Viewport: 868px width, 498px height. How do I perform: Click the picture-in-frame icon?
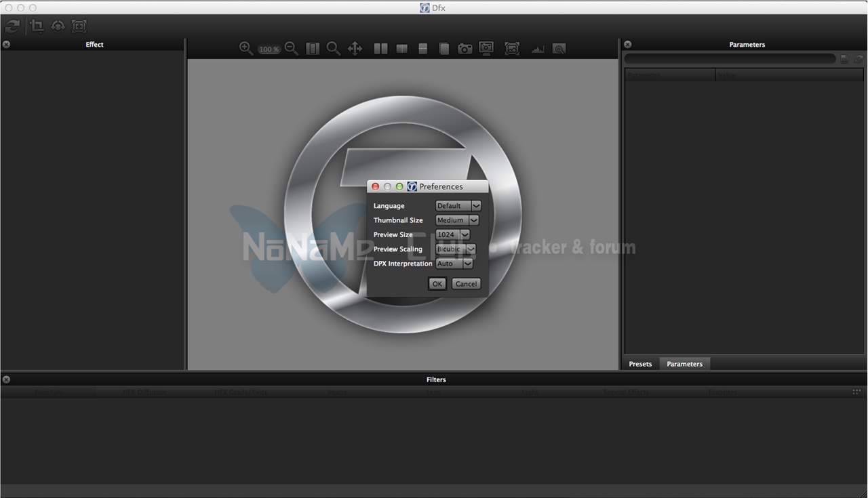coord(512,49)
